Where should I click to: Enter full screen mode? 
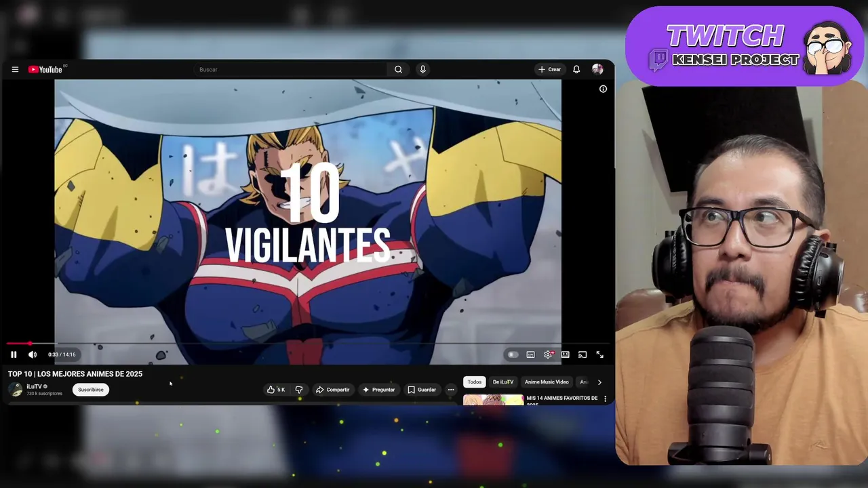pyautogui.click(x=599, y=354)
